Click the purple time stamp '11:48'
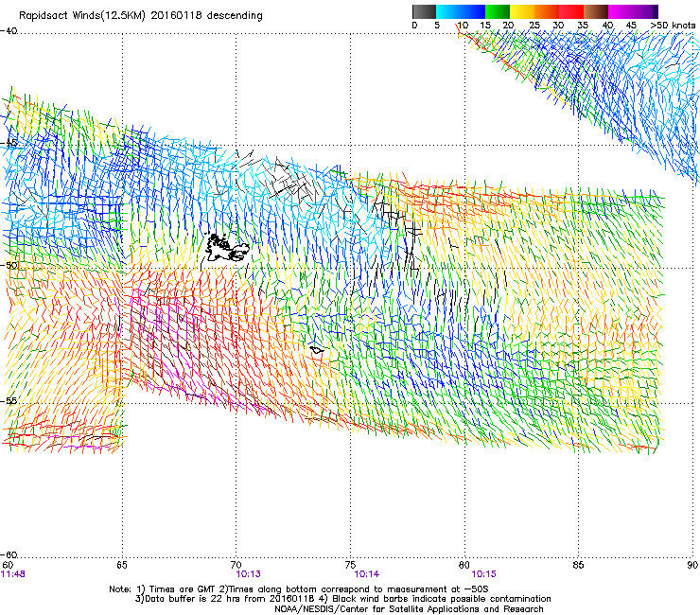700x615 pixels. tap(13, 574)
